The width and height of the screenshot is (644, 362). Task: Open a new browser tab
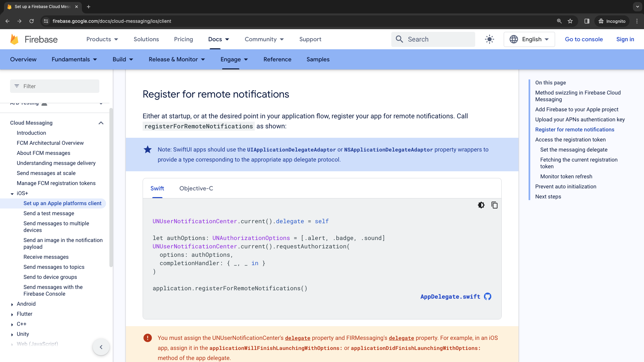[89, 7]
